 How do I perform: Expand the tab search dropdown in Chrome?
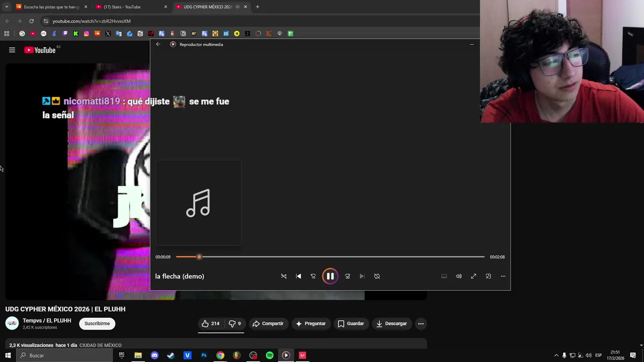click(7, 7)
